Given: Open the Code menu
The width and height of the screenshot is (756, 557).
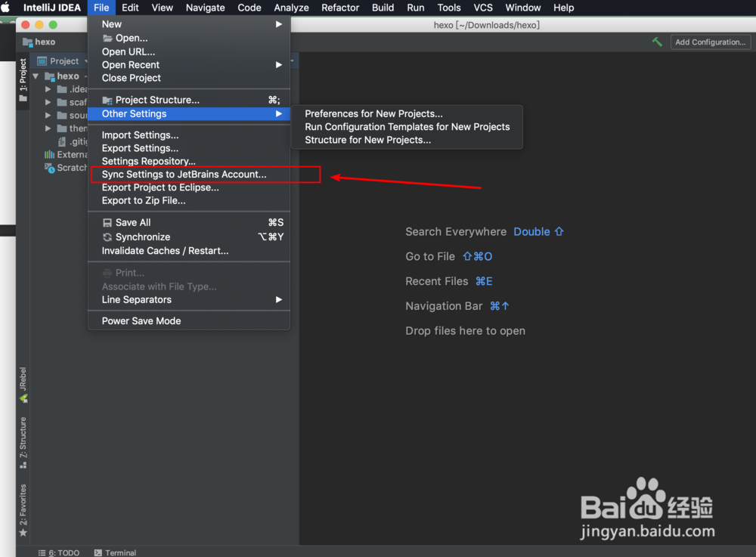Looking at the screenshot, I should 249,8.
